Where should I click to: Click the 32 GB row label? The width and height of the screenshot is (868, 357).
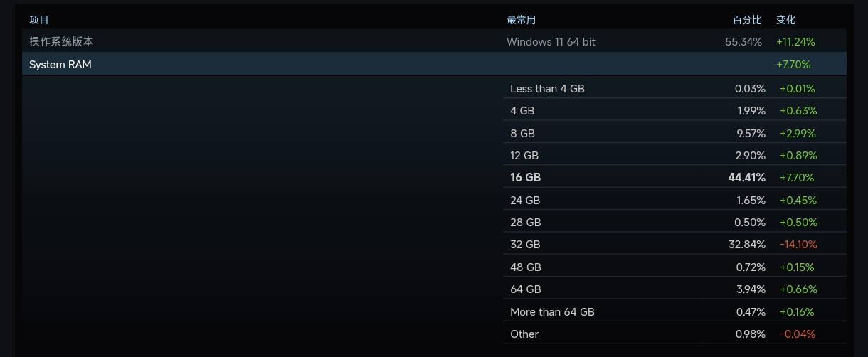[525, 245]
